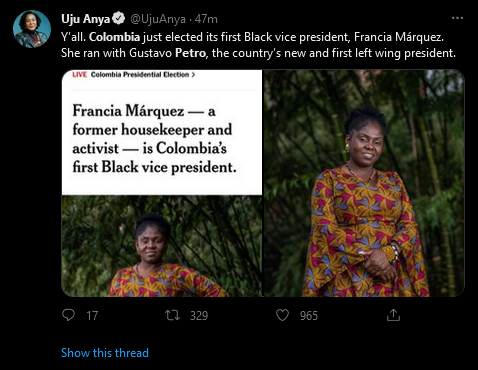Click the tweet body text to open tweet
The height and width of the screenshot is (370, 478).
[x=258, y=45]
